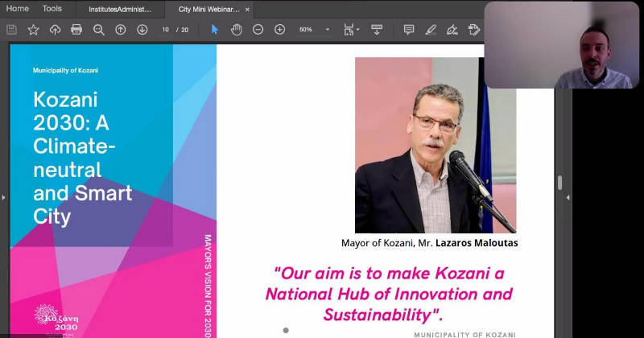644x338 pixels.
Task: Go to previous page with up arrow
Action: pyautogui.click(x=121, y=30)
